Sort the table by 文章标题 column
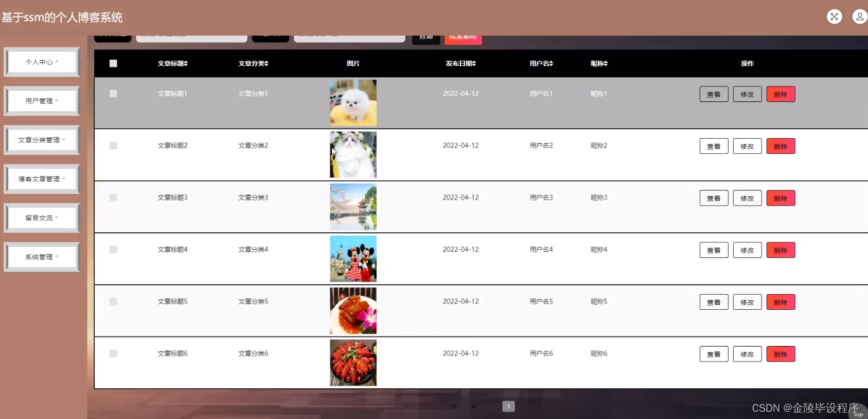This screenshot has width=868, height=419. 172,64
